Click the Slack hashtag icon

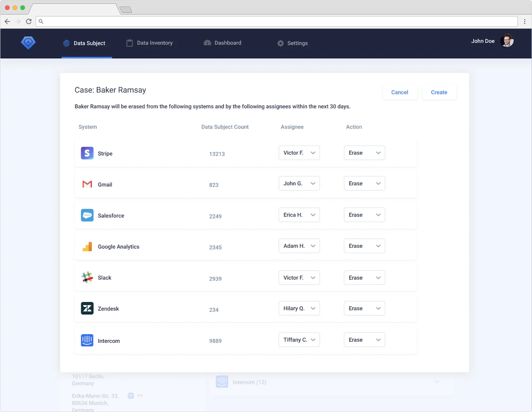click(87, 277)
